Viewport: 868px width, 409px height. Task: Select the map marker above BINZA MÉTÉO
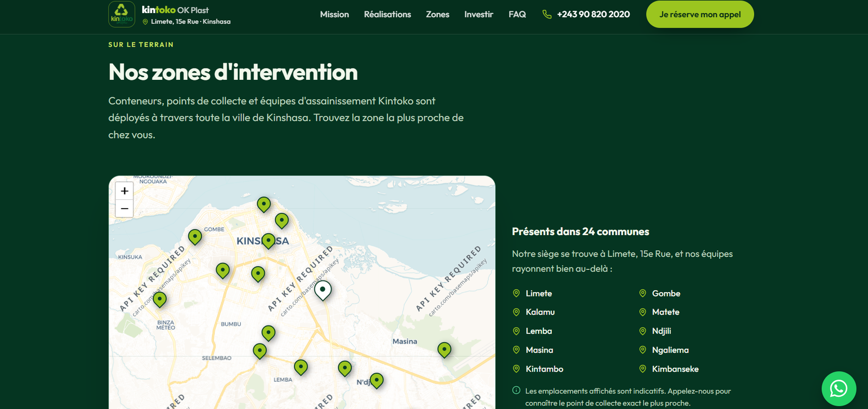tap(159, 299)
